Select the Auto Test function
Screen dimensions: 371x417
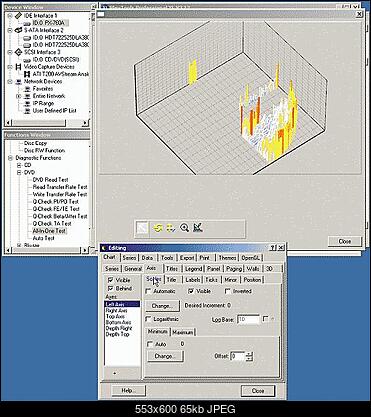pos(43,238)
